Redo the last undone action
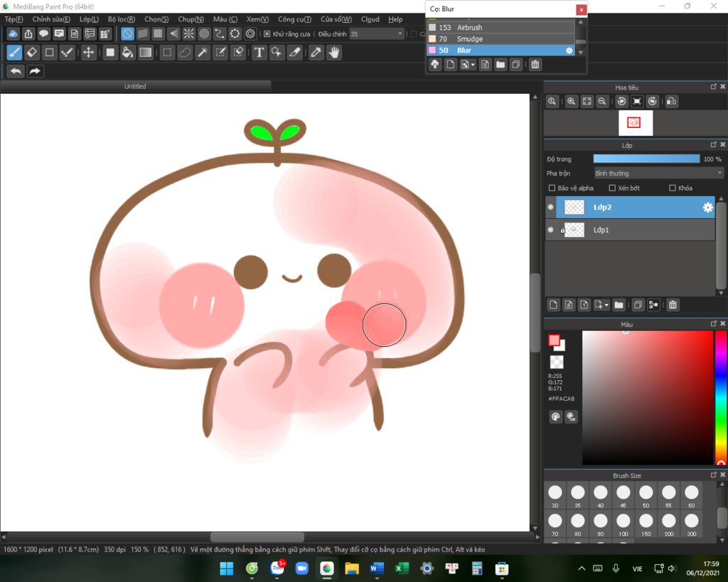The height and width of the screenshot is (582, 728). 35,72
